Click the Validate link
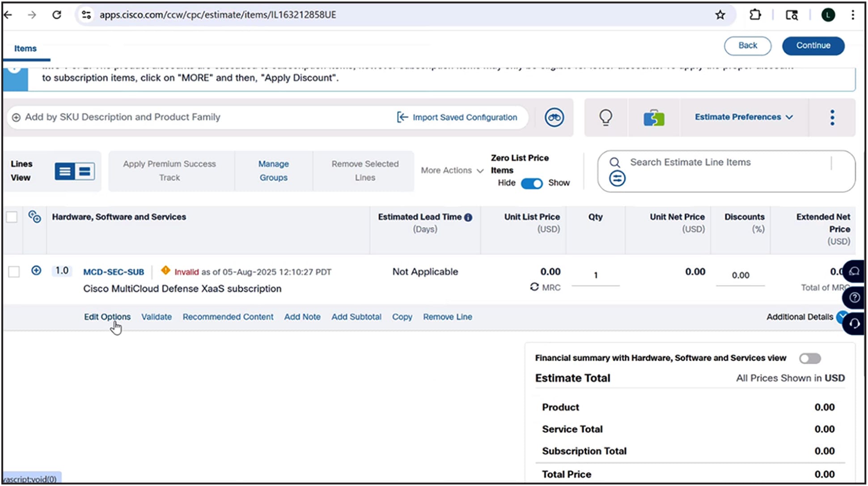Viewport: 868px width, 486px height. point(157,317)
